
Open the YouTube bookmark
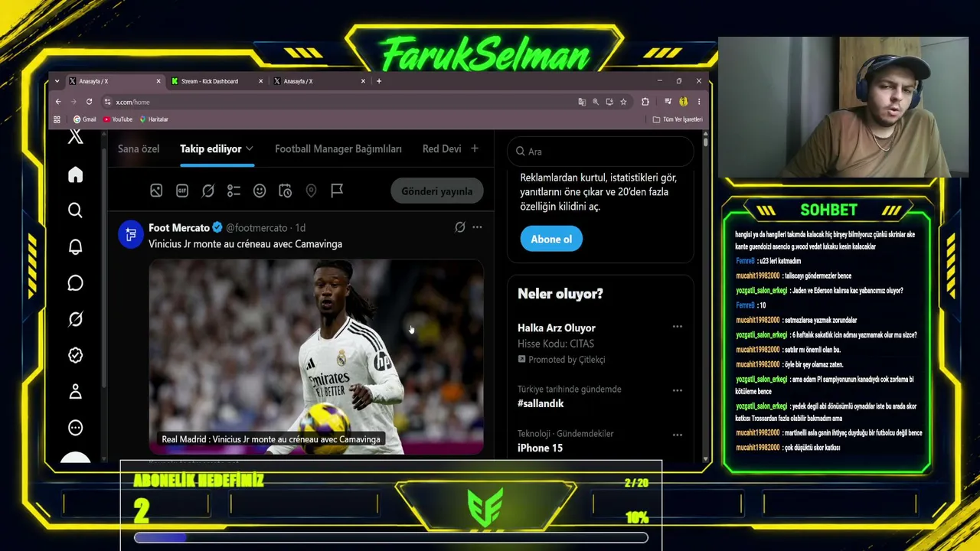click(118, 119)
